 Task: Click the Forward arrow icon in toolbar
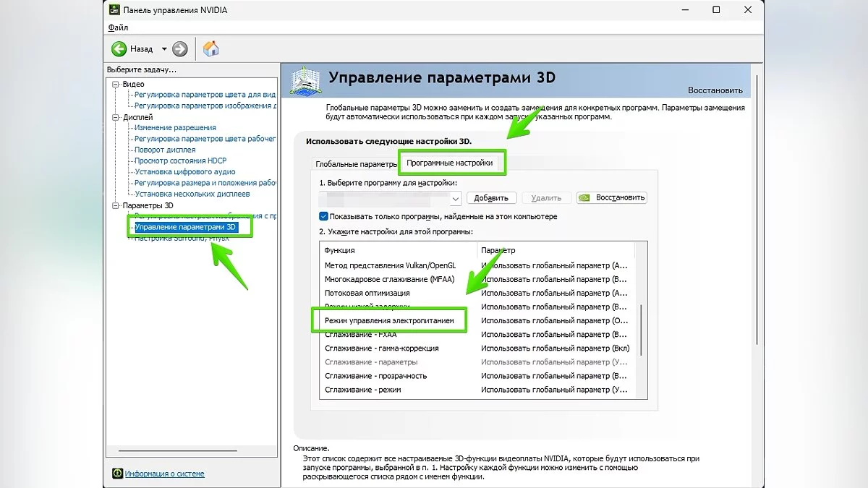coord(180,49)
